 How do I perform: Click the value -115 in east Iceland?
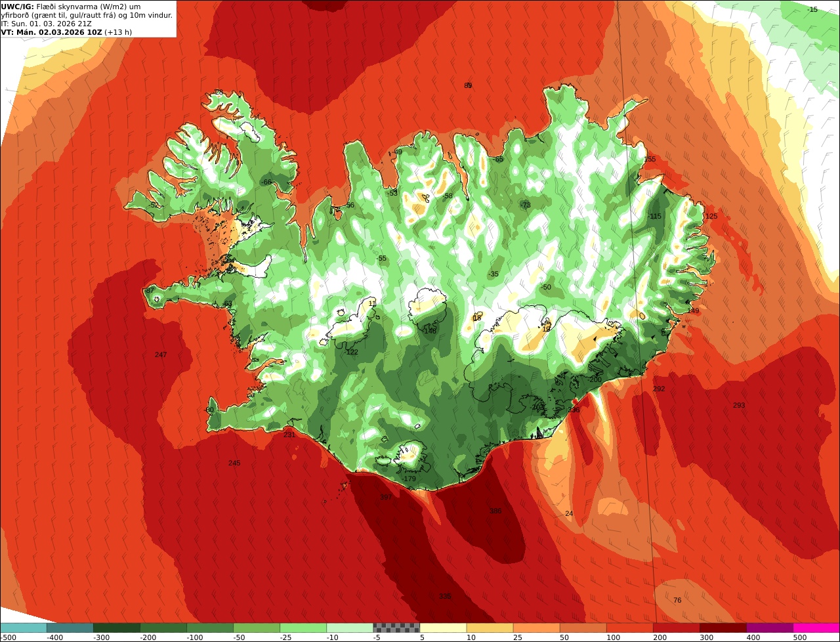(x=654, y=216)
